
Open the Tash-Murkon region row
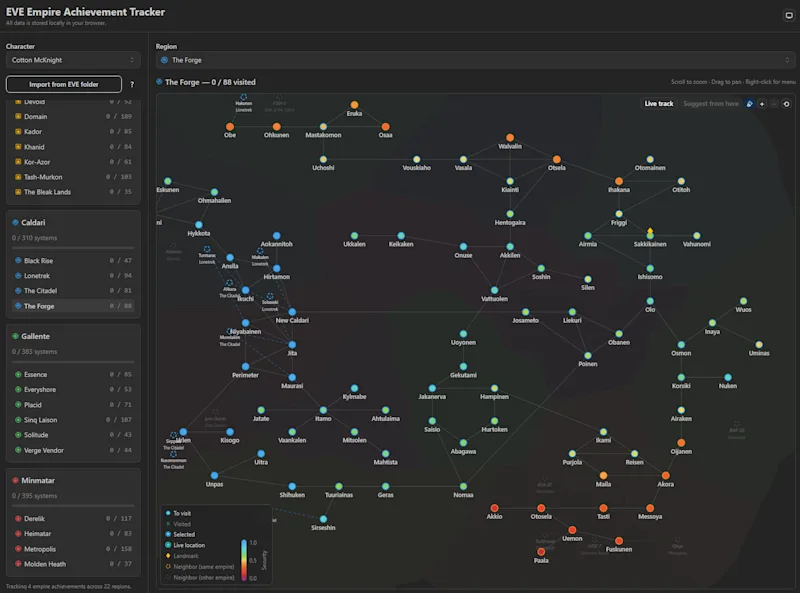pyautogui.click(x=73, y=177)
